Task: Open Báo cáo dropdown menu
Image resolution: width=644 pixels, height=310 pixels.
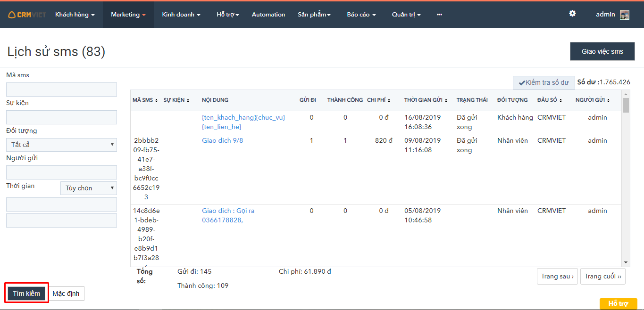Action: click(x=361, y=15)
